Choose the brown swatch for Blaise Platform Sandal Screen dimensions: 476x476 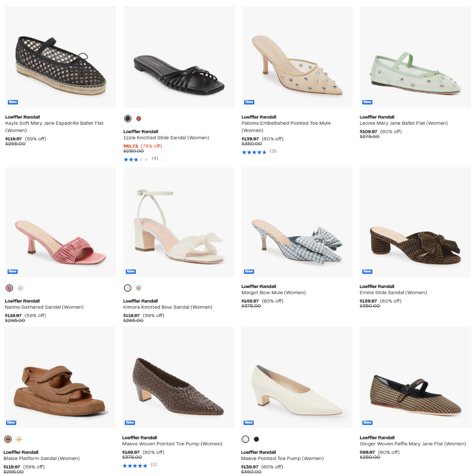tap(8, 439)
